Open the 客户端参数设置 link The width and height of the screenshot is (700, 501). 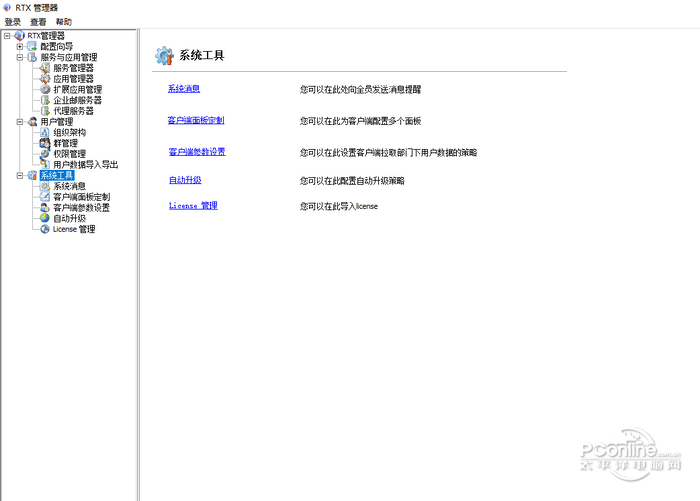(197, 152)
